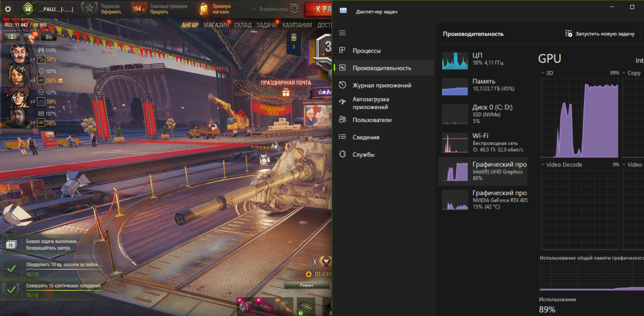Viewport: 644px width, 316px height.
Task: Click the third equipment slot icon
Action: 284,306
